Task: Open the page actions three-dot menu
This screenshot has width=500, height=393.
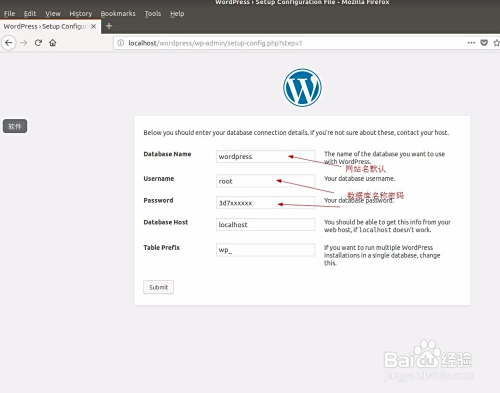Action: point(471,43)
